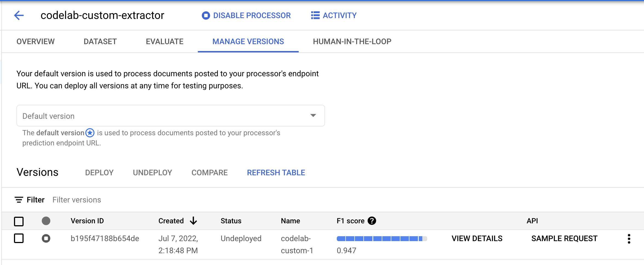Click the default version star icon
This screenshot has width=644, height=265.
point(90,133)
